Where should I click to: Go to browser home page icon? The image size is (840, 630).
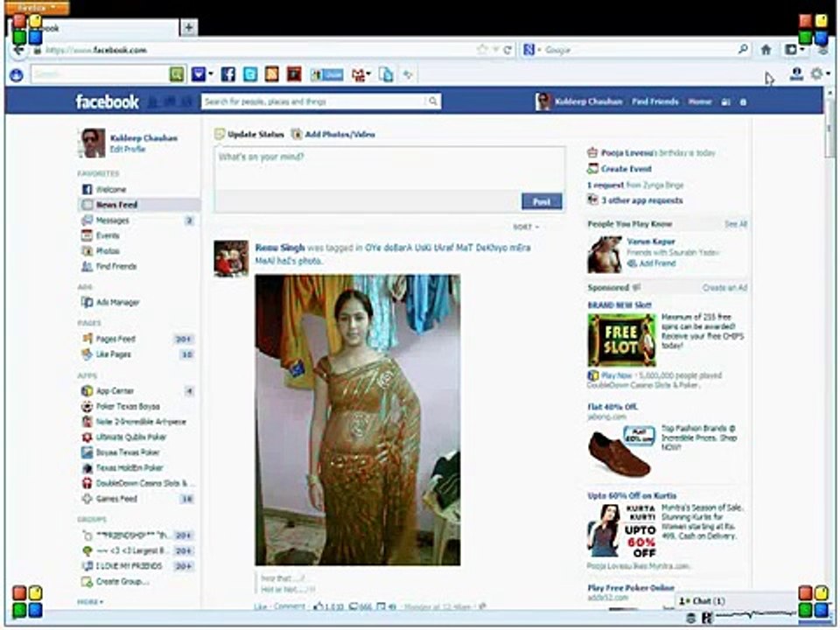[766, 50]
